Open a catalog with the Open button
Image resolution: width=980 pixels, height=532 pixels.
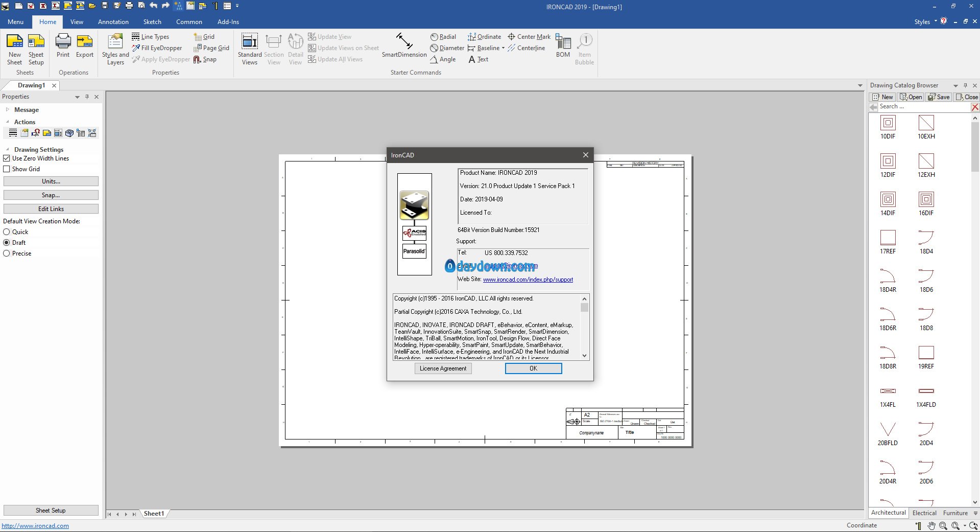911,97
